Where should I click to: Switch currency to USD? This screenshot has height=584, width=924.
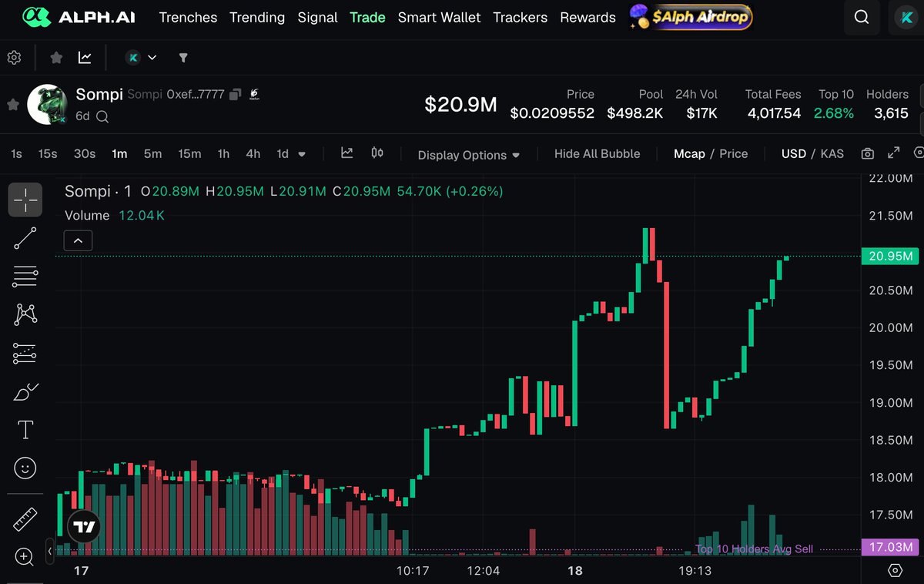click(x=794, y=154)
